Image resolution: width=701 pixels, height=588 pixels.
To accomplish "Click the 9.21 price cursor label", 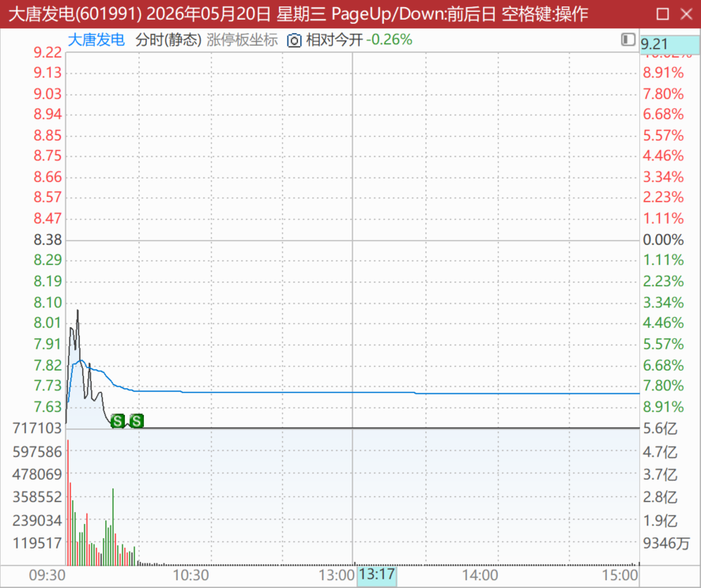I will pos(669,43).
